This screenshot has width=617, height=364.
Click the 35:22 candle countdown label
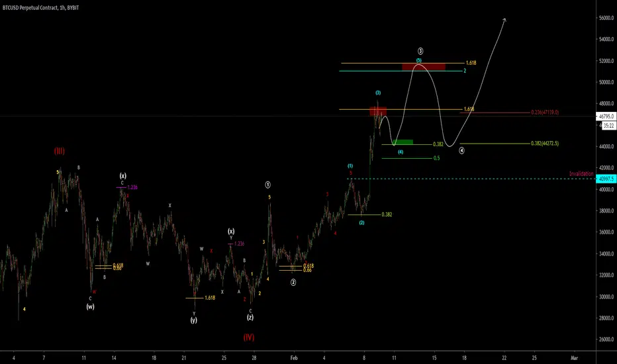(608, 126)
